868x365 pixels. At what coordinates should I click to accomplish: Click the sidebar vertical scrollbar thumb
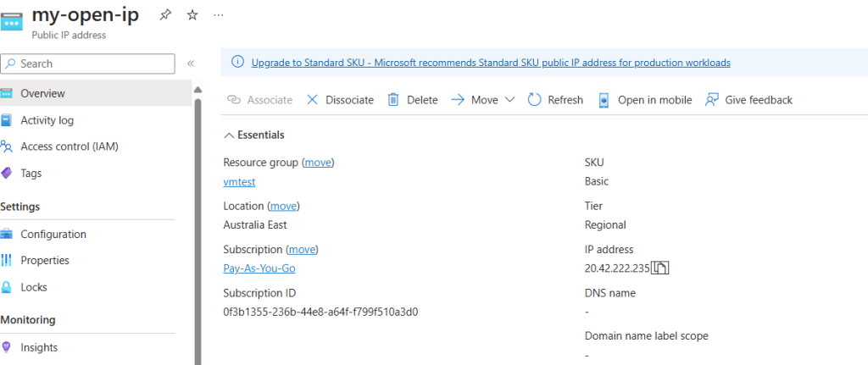198,231
